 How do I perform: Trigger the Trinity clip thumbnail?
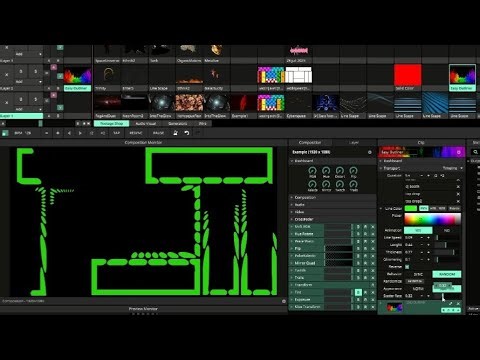[x=108, y=75]
